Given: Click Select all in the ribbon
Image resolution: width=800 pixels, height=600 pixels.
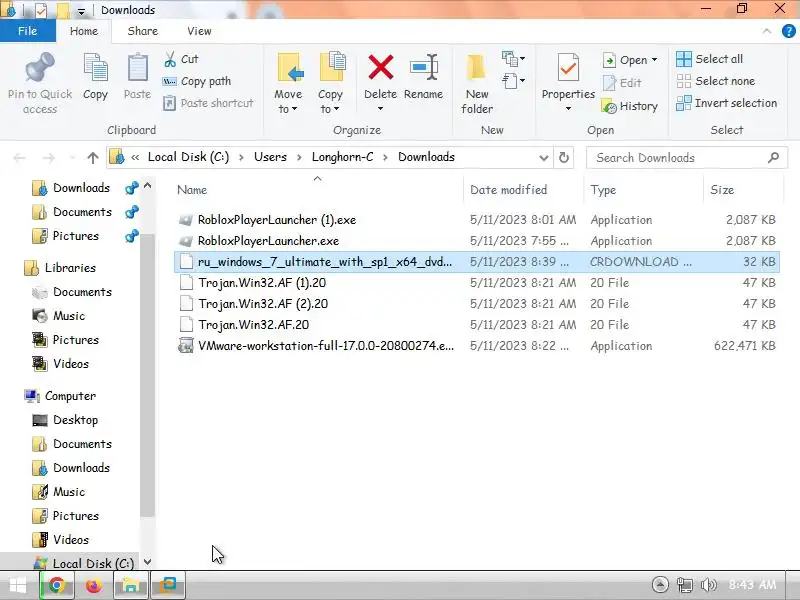Looking at the screenshot, I should click(x=710, y=59).
